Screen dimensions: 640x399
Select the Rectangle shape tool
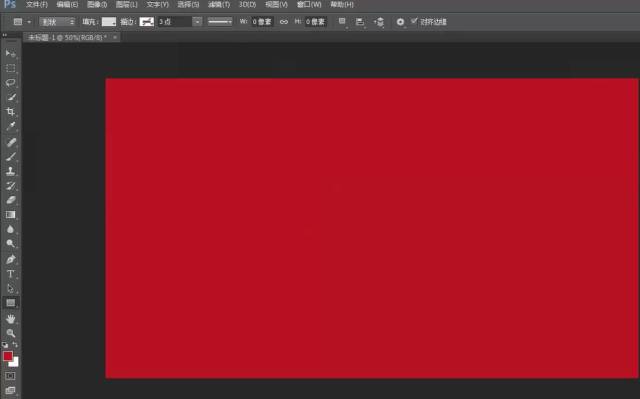11,303
